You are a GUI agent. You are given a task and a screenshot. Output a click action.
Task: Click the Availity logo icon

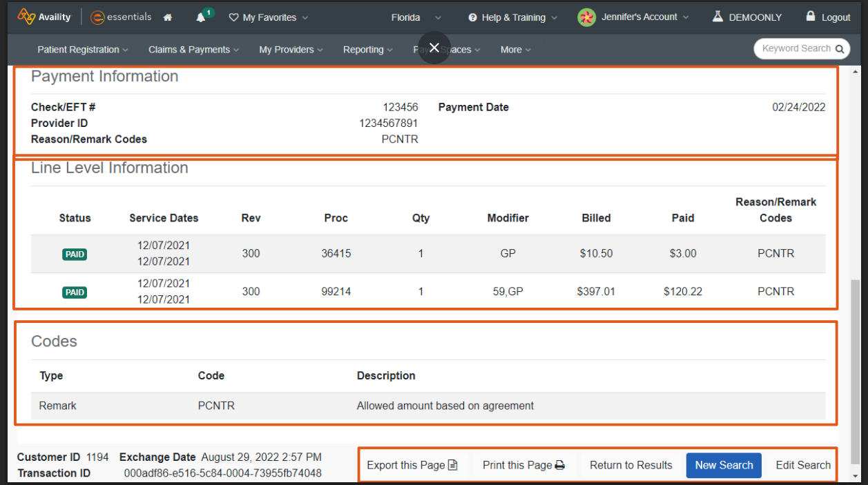[28, 17]
